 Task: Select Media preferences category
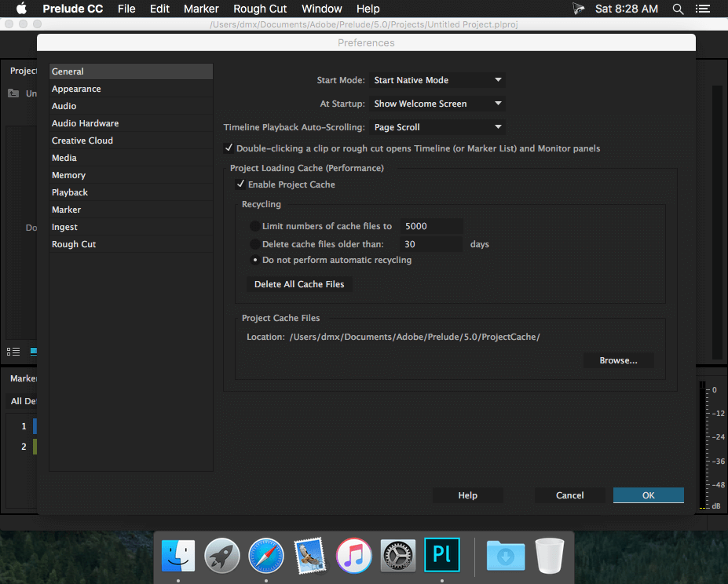[x=131, y=158]
